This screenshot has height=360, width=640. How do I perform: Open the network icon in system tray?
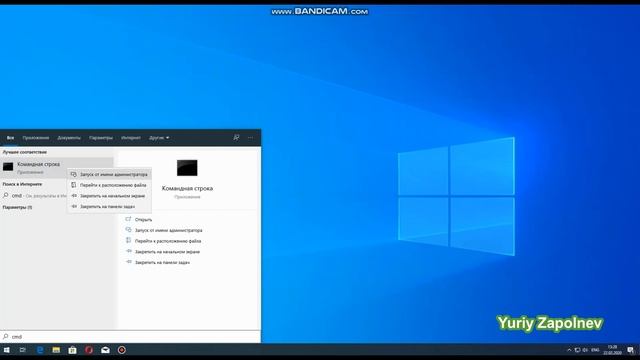(577, 350)
